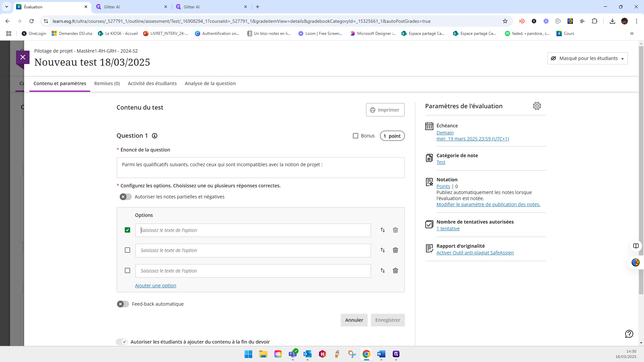Open the Remises (0) tab
Image resolution: width=644 pixels, height=362 pixels.
point(107,83)
